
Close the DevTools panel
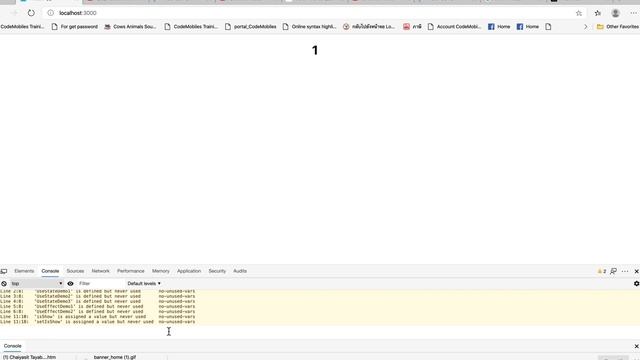point(636,271)
